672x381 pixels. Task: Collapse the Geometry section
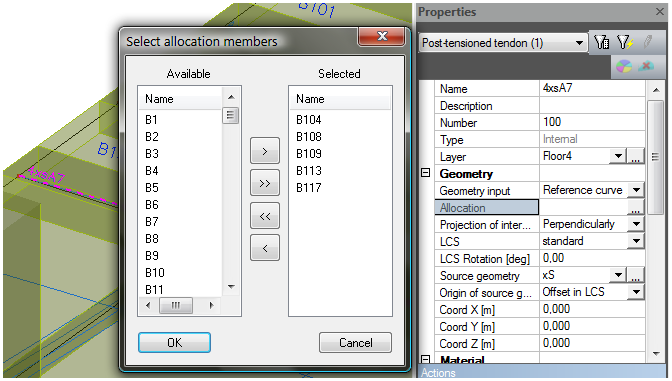pyautogui.click(x=425, y=173)
